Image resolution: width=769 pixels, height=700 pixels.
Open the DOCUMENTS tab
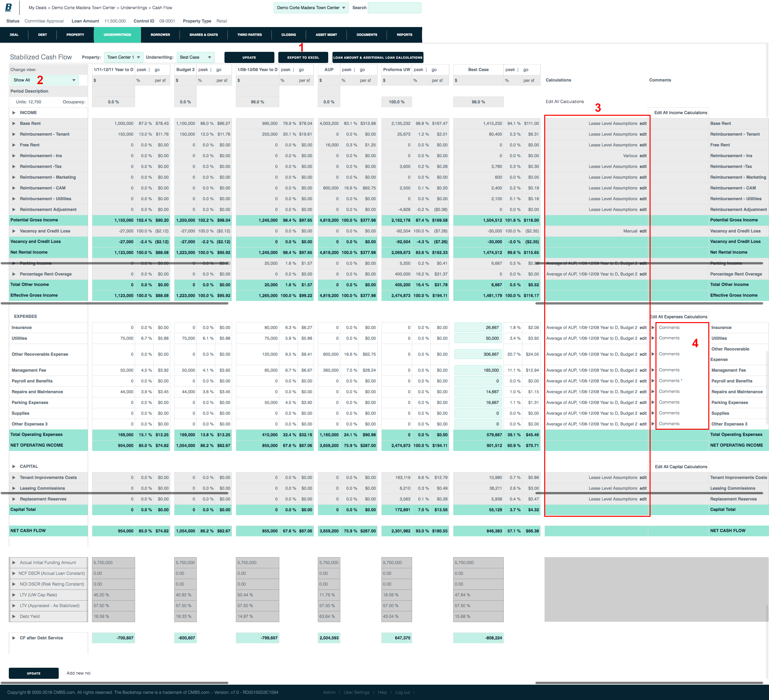(367, 35)
